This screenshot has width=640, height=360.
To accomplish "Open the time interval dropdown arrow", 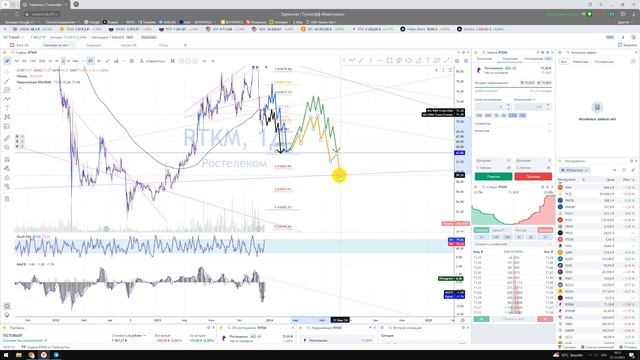I will click(83, 61).
